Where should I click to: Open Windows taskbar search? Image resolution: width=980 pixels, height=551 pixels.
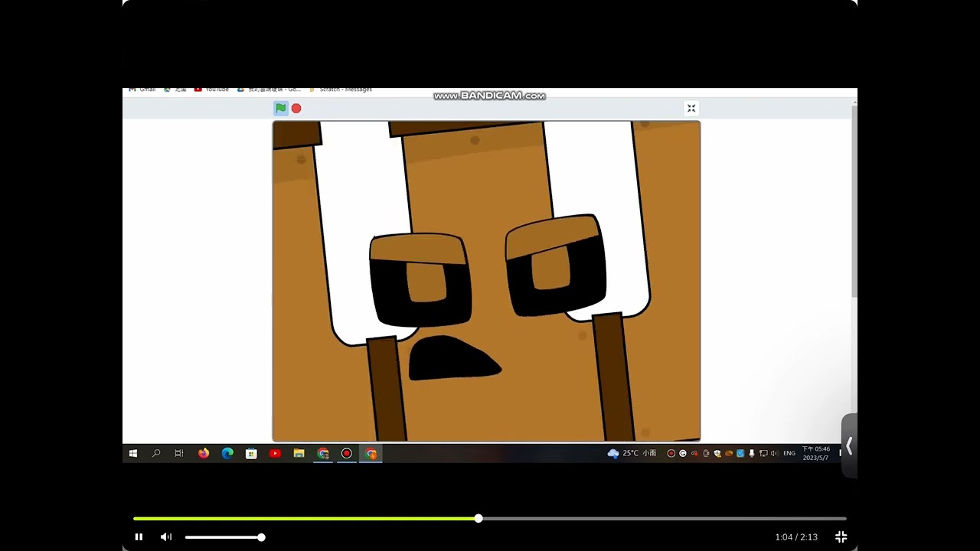point(156,454)
